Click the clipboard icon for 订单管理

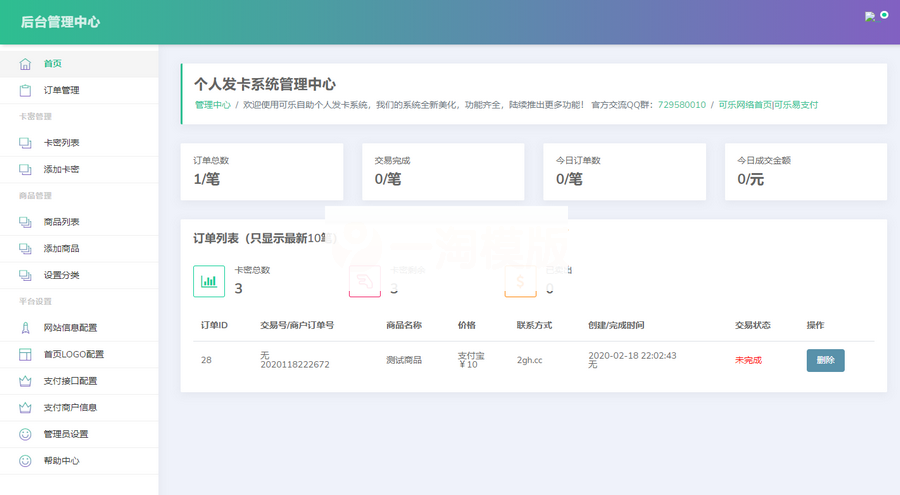pyautogui.click(x=25, y=91)
